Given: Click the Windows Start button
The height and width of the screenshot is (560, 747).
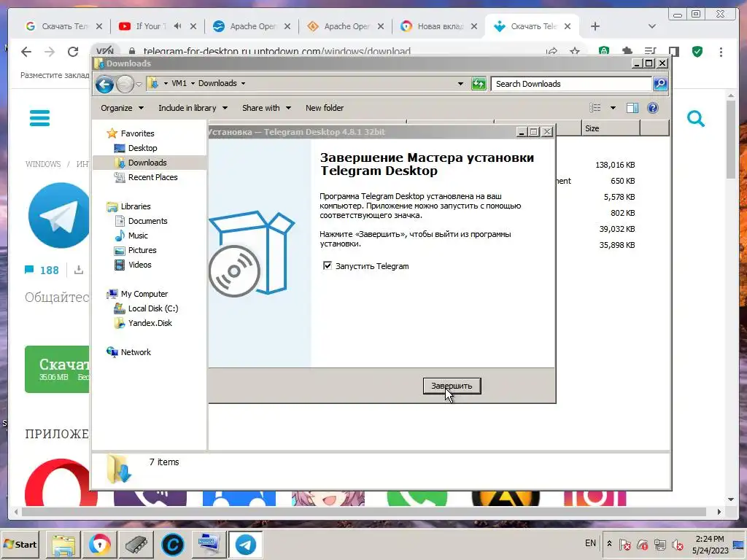Looking at the screenshot, I should (20, 544).
